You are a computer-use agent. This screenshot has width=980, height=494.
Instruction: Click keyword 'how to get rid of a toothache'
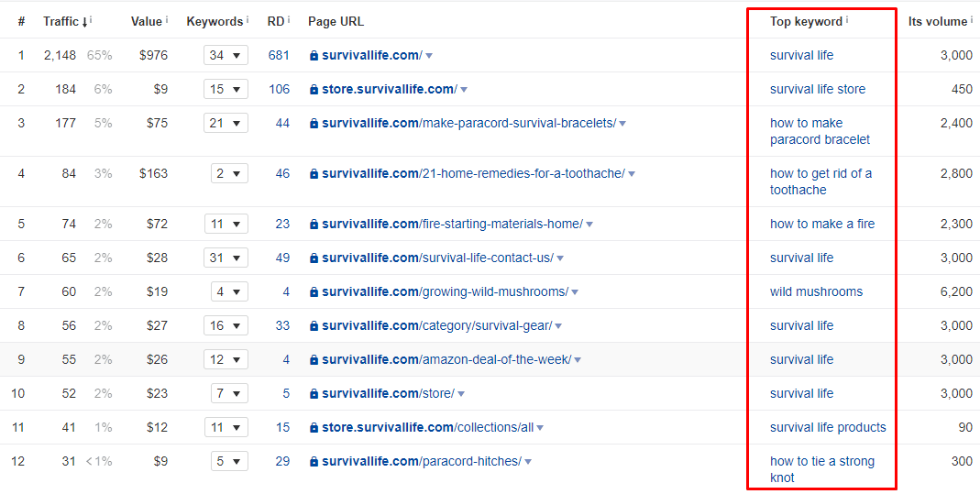click(x=820, y=181)
